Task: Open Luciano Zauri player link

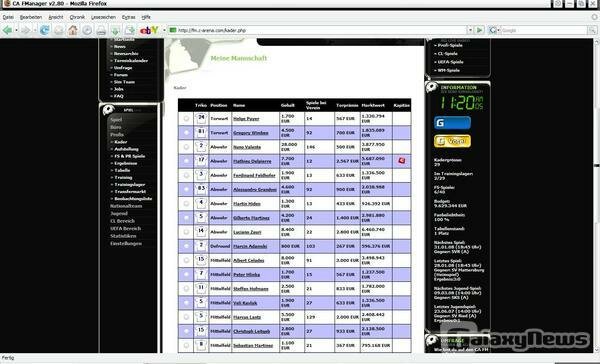Action: point(247,232)
